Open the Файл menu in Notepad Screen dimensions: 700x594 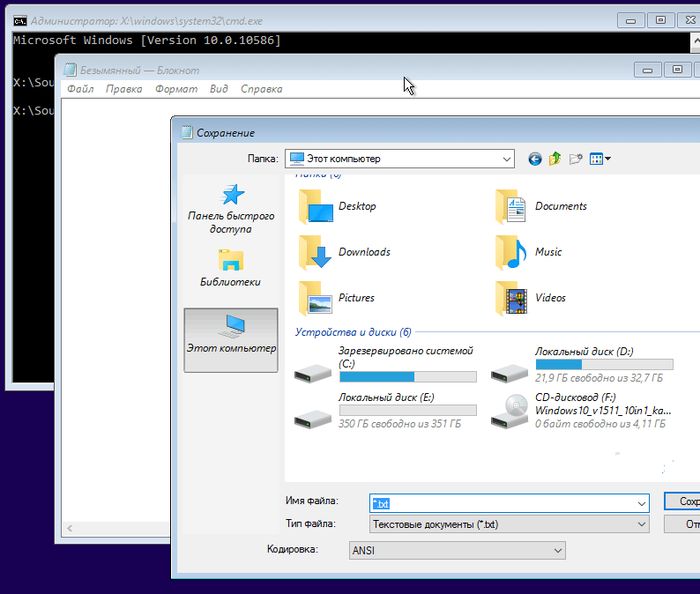click(x=80, y=89)
